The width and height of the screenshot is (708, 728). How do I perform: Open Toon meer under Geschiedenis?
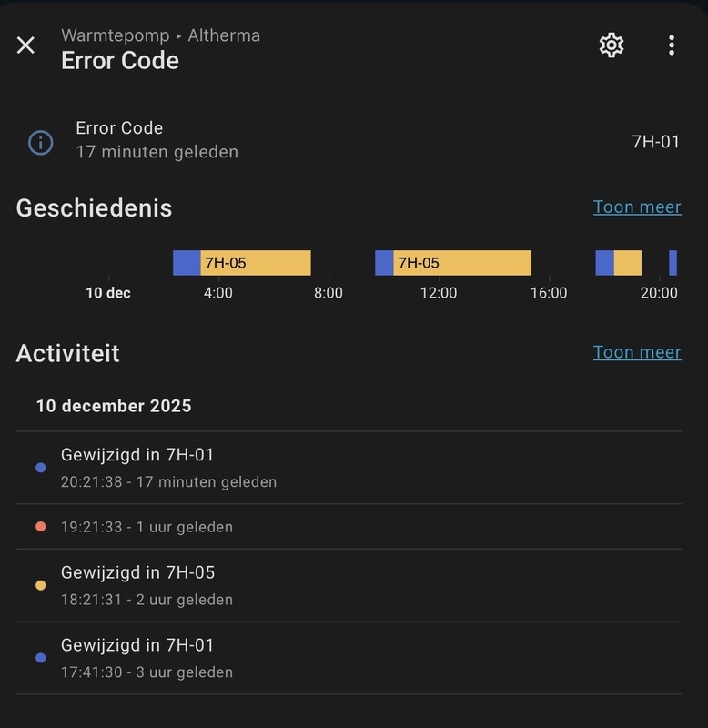tap(636, 207)
